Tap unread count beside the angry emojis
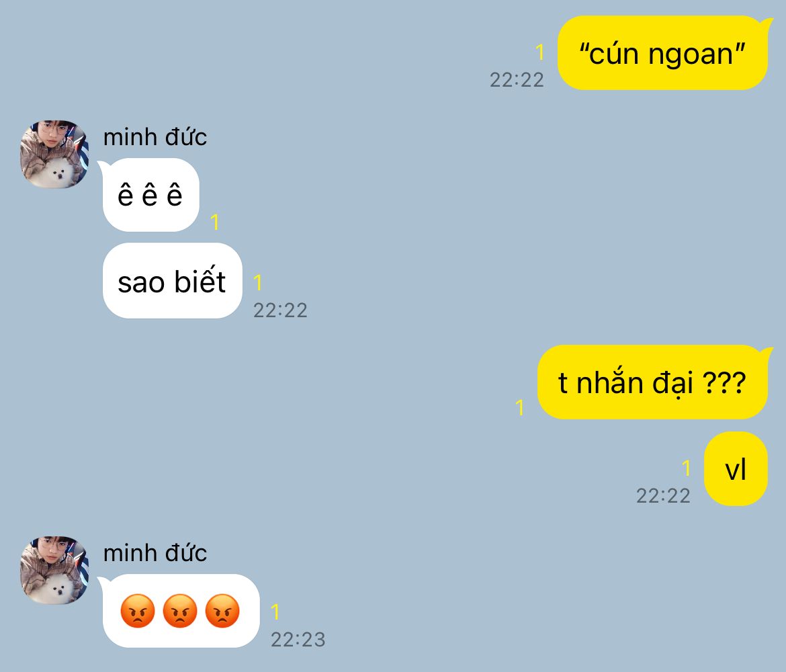786x672 pixels. 275,612
